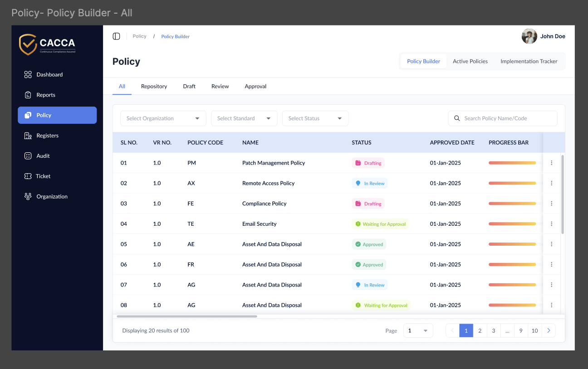Click the Remote Access Policy progress bar
The height and width of the screenshot is (369, 588).
click(512, 183)
